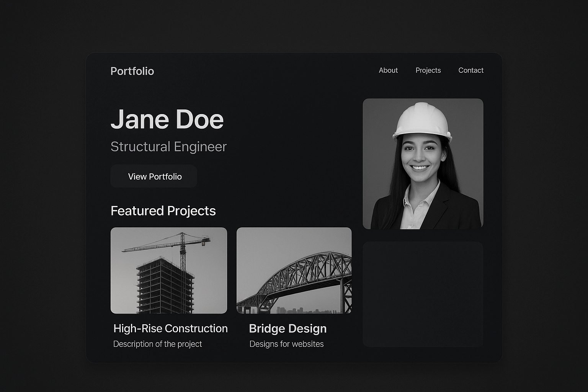Click the Portfolio logo text
Screen dimensions: 588x392
coord(132,71)
